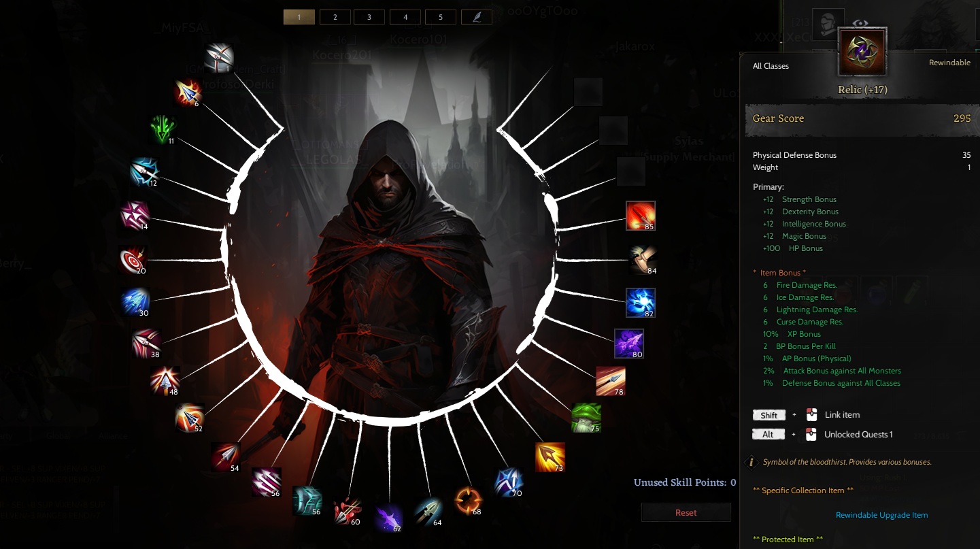The width and height of the screenshot is (980, 549).
Task: Click the orange crosshair level 68 skill
Action: pos(469,501)
